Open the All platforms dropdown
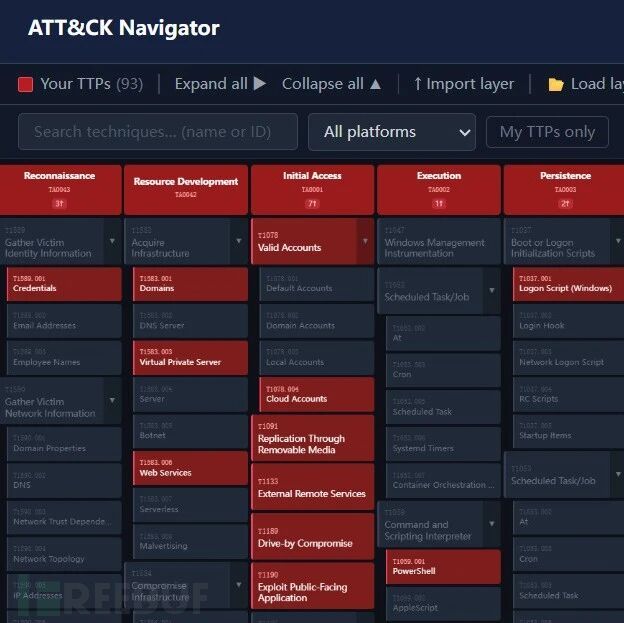 point(392,132)
